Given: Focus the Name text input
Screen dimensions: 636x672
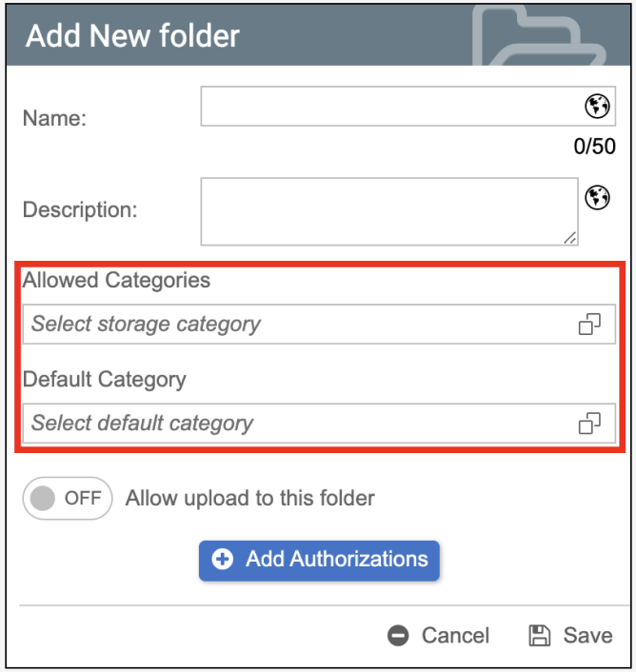Looking at the screenshot, I should point(390,107).
